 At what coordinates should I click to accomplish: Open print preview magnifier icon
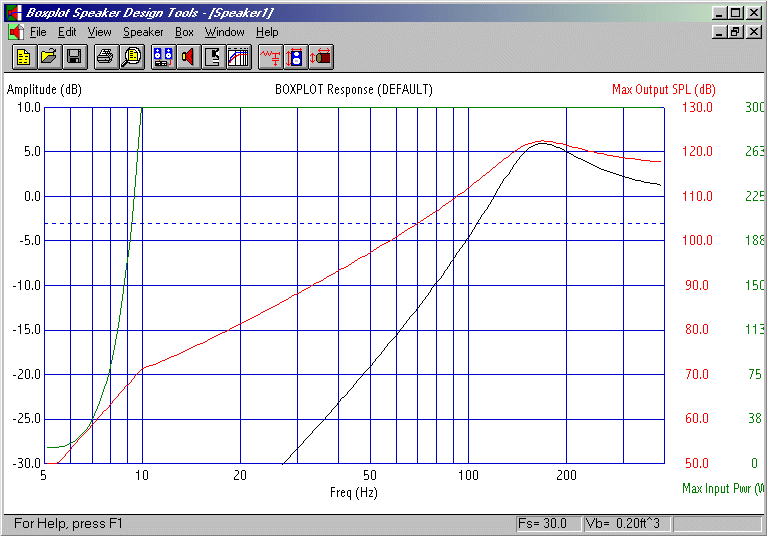click(x=131, y=57)
